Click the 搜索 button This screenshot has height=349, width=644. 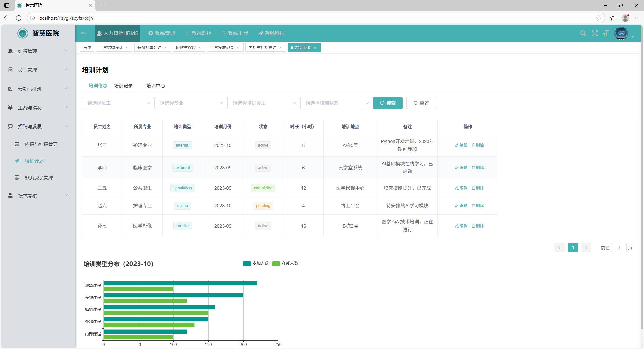388,103
